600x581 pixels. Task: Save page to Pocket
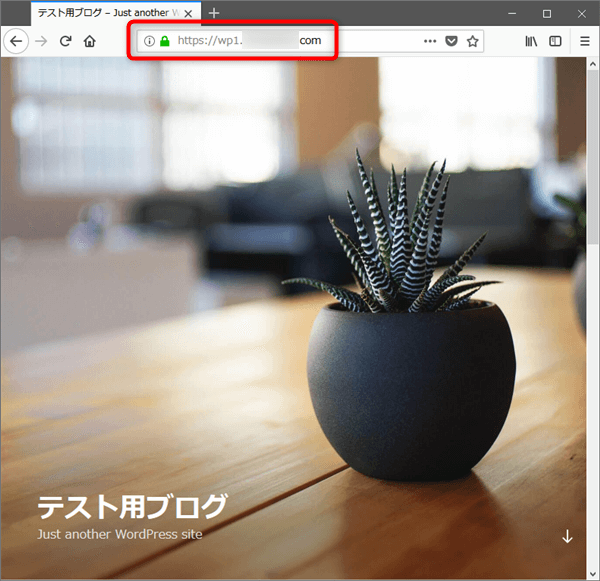451,41
